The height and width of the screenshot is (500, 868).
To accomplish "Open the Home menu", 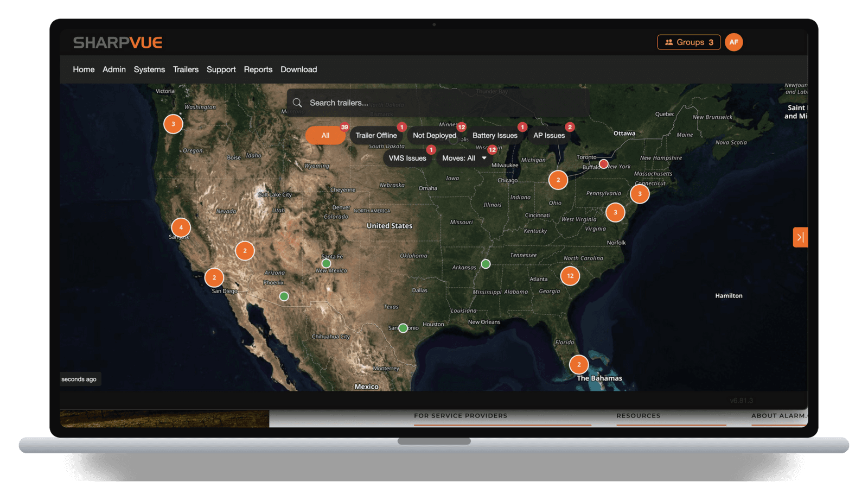I will coord(84,69).
